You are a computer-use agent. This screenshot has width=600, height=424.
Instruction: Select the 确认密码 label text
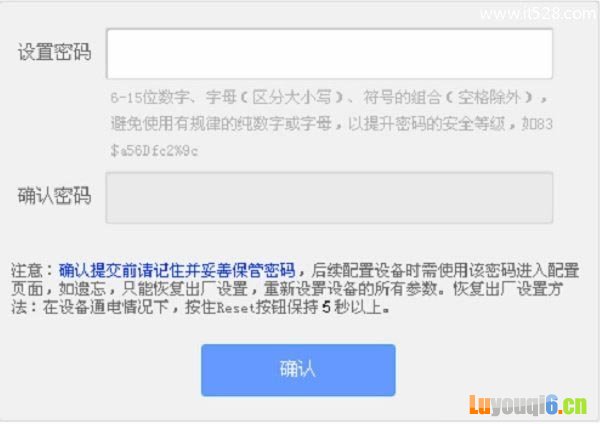coord(54,196)
